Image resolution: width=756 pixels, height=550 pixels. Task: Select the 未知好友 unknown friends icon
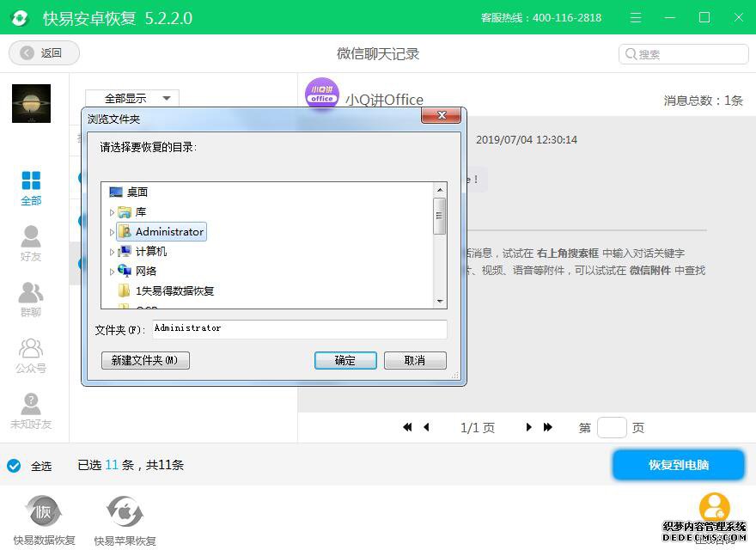[31, 411]
